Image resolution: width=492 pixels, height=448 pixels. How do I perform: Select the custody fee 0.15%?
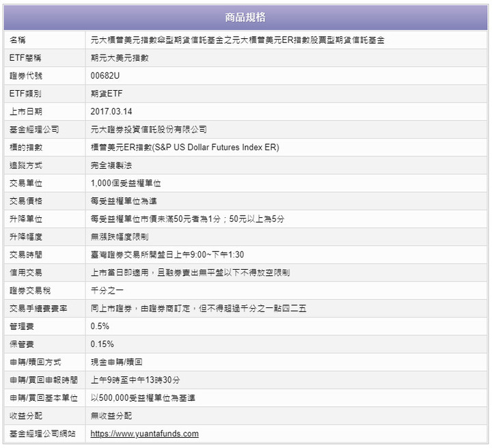(102, 344)
